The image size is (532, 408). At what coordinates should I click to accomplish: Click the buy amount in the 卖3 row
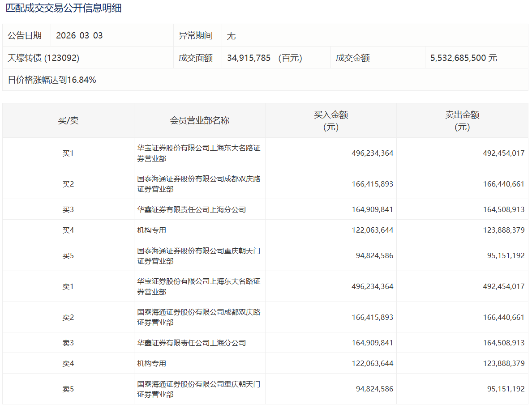coord(372,343)
